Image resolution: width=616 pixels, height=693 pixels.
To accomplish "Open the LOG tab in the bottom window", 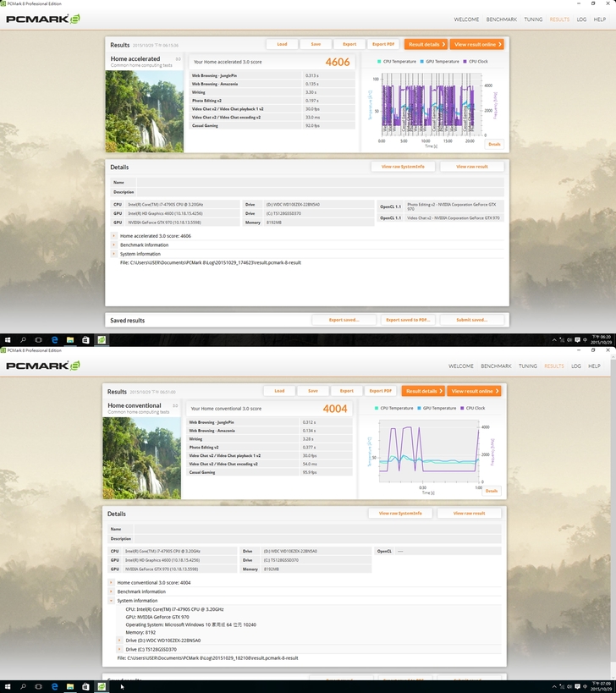I will point(576,366).
